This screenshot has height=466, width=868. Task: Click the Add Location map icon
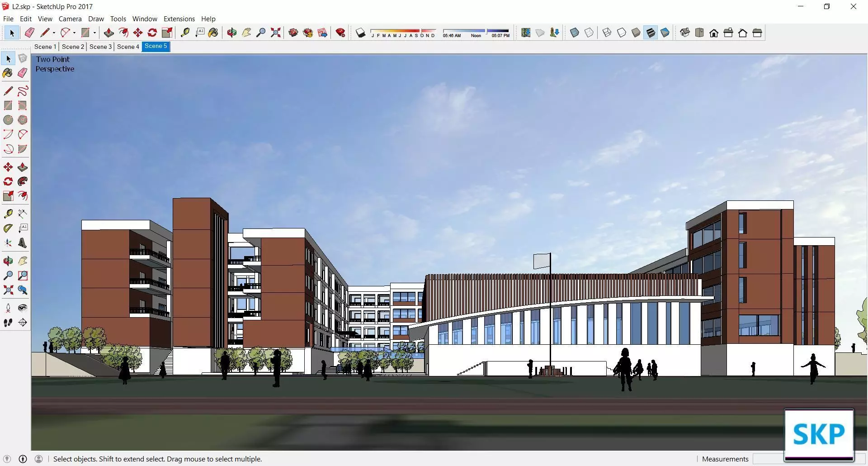point(526,33)
